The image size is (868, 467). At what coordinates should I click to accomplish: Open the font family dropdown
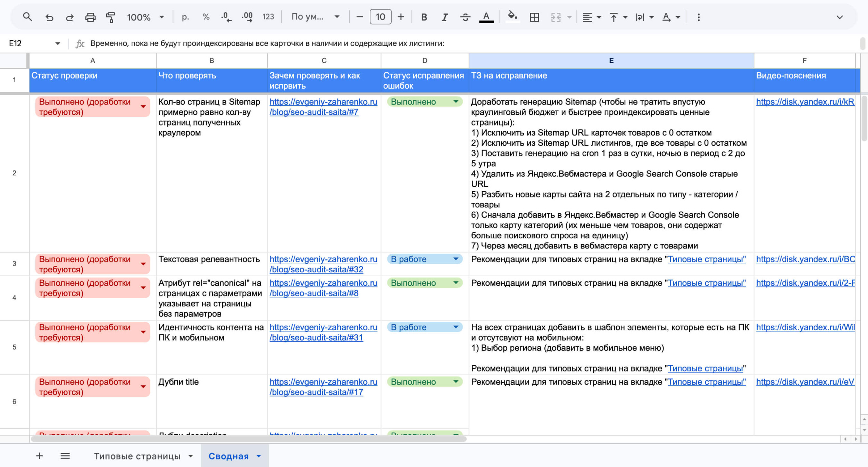(x=315, y=17)
